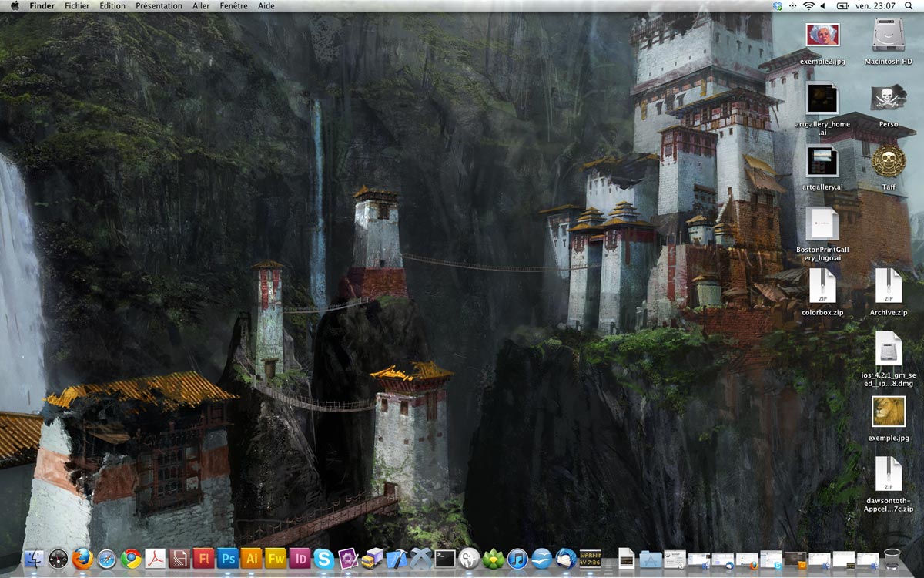Open the Trash in the Dock
The width and height of the screenshot is (924, 578).
[x=892, y=559]
